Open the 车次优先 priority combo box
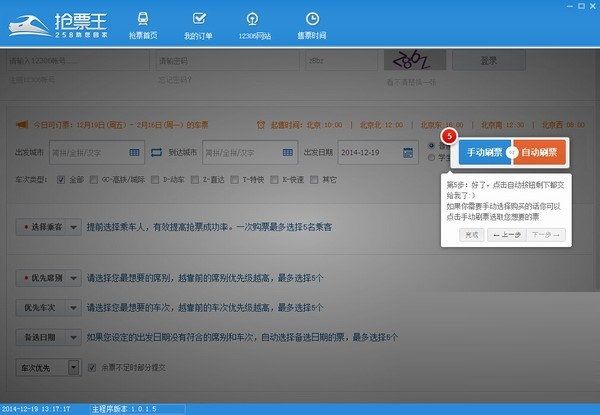This screenshot has width=600, height=415. pos(48,368)
